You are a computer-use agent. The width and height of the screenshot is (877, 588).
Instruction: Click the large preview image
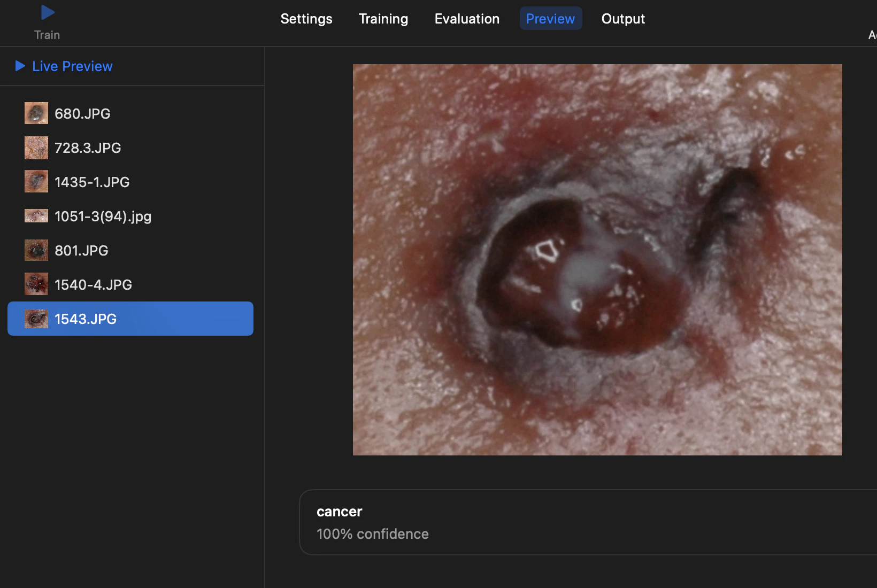click(x=597, y=260)
